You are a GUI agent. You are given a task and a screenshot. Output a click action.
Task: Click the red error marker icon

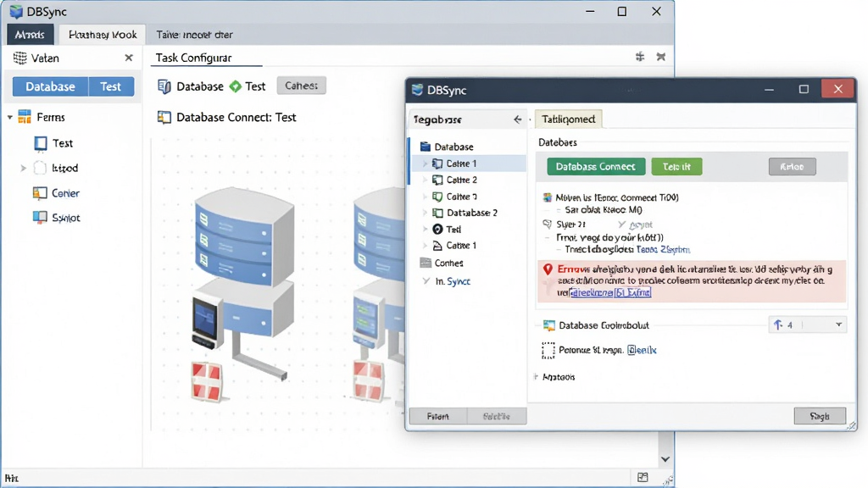[548, 269]
